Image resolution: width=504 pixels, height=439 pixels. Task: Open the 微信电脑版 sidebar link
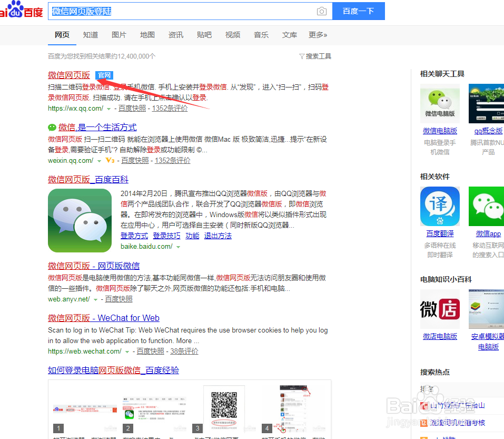click(440, 131)
